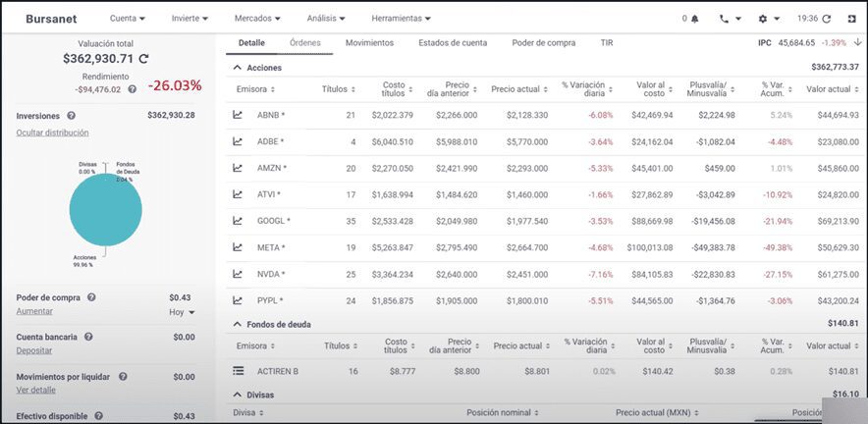Click the logout icon at top right
This screenshot has height=424, width=868.
850,19
